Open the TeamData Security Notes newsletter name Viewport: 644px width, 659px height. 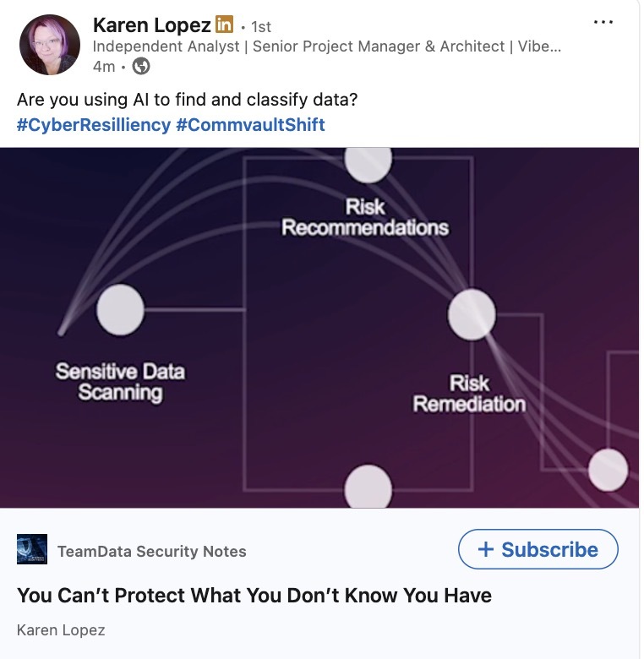coord(152,552)
